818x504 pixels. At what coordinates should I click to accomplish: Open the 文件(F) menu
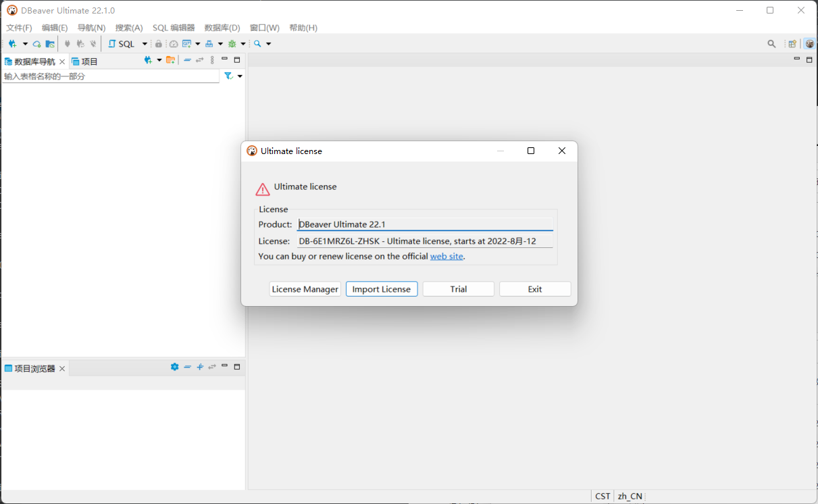[x=19, y=28]
